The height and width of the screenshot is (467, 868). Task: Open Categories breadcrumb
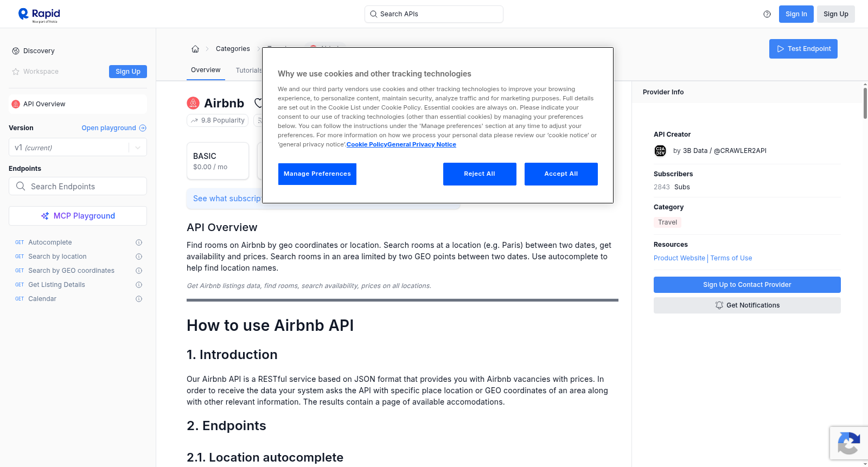pos(233,49)
